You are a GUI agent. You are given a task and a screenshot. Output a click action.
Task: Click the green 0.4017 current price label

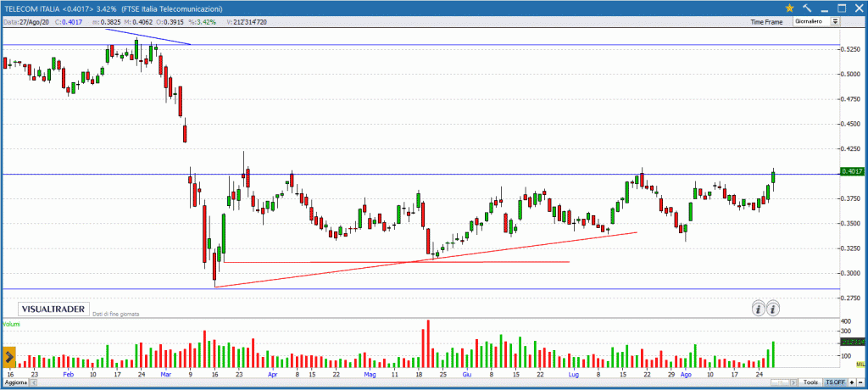(x=852, y=172)
